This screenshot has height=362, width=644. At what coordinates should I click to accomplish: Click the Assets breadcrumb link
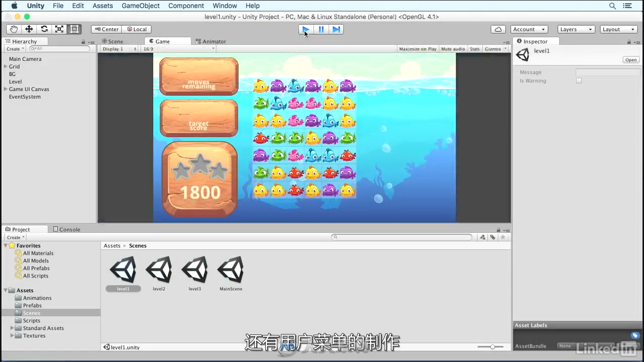point(112,246)
